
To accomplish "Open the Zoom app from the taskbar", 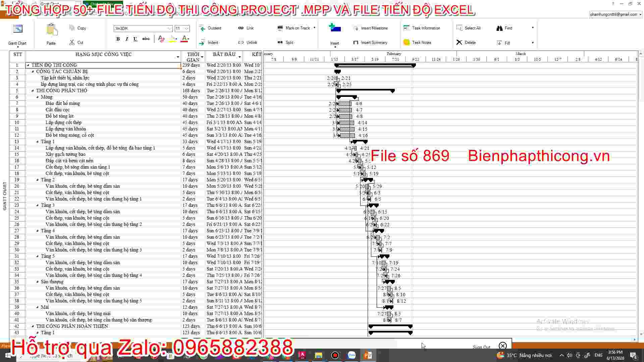I will pos(352,355).
